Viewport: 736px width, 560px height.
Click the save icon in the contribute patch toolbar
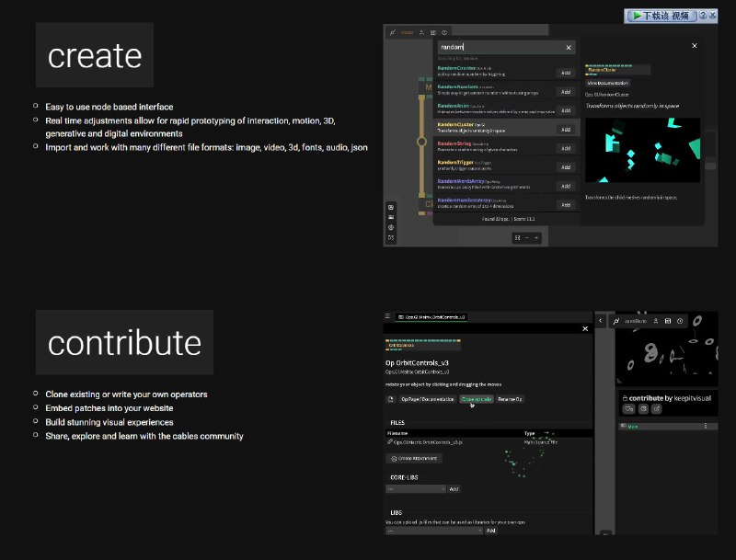pos(667,321)
